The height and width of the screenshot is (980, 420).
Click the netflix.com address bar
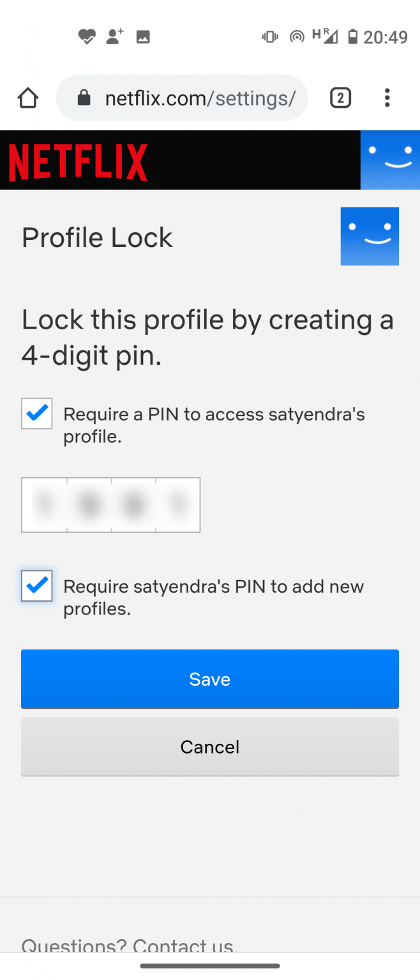click(191, 98)
